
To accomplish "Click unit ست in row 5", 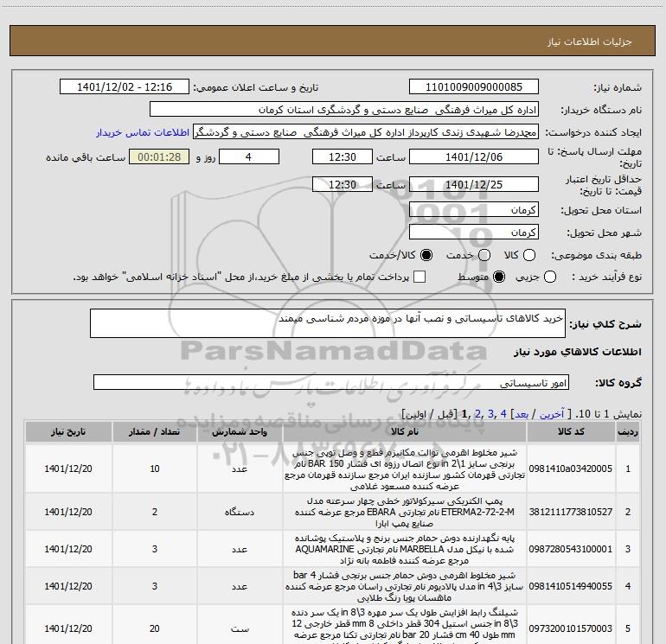I will coord(240,628).
